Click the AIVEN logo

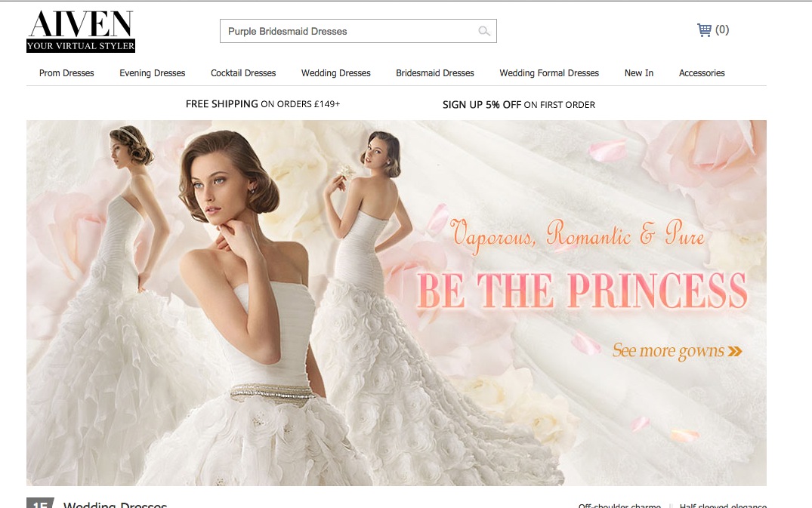click(80, 32)
